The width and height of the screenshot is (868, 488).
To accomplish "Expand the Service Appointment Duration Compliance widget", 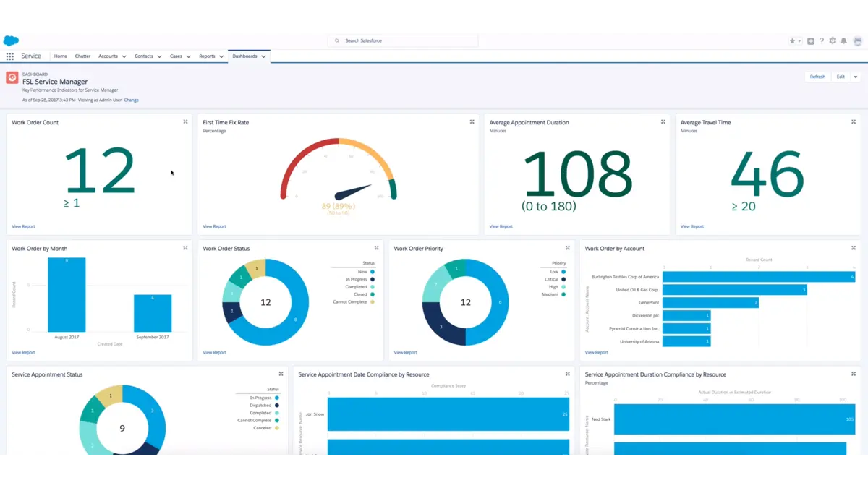I will [854, 374].
